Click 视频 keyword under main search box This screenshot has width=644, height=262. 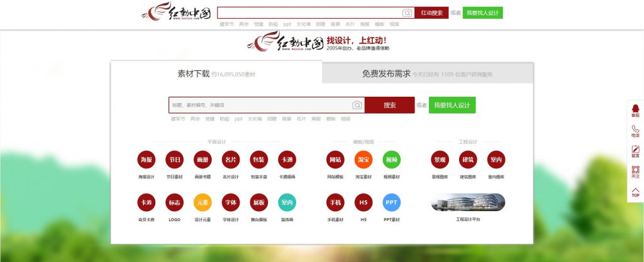point(346,119)
